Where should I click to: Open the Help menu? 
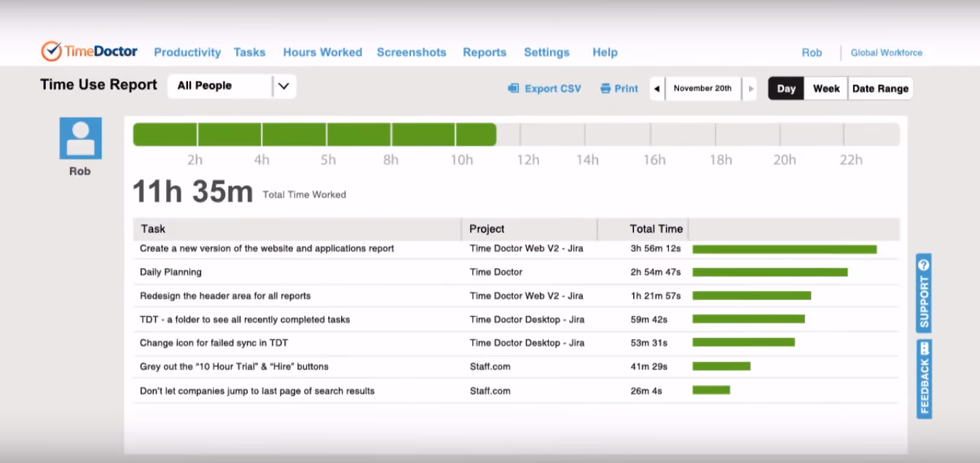pyautogui.click(x=605, y=52)
